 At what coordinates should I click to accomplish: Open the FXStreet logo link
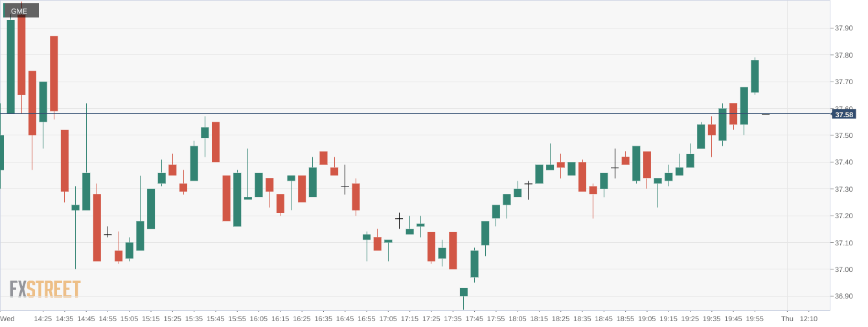45,289
